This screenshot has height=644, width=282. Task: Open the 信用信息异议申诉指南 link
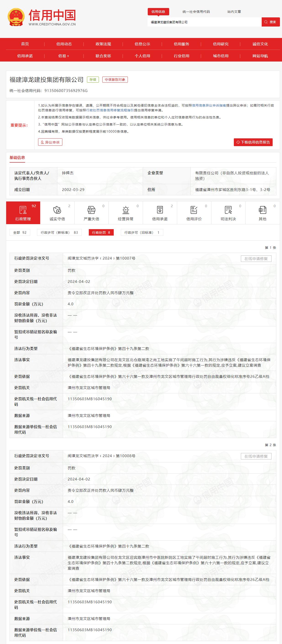pyautogui.click(x=209, y=105)
